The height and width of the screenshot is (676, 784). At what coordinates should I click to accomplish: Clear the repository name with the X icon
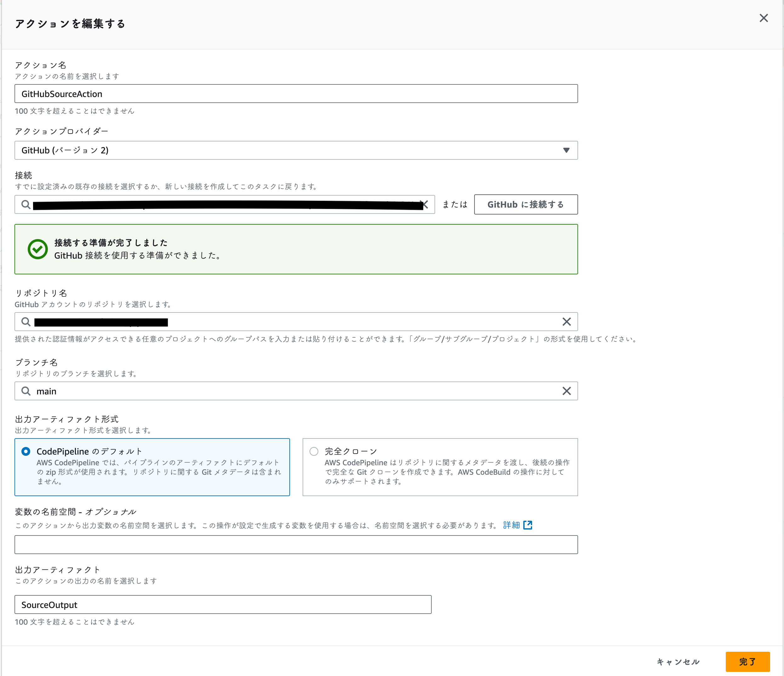click(566, 322)
